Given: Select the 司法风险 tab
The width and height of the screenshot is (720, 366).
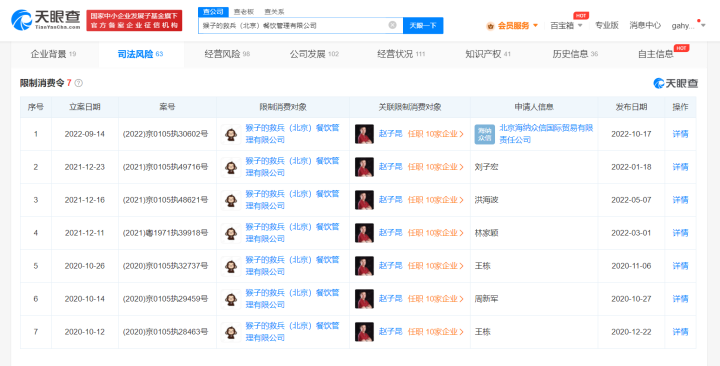Looking at the screenshot, I should (141, 54).
